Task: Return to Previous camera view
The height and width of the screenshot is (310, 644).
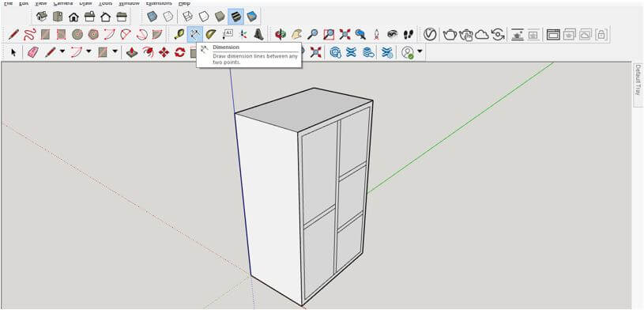Action: tap(360, 35)
